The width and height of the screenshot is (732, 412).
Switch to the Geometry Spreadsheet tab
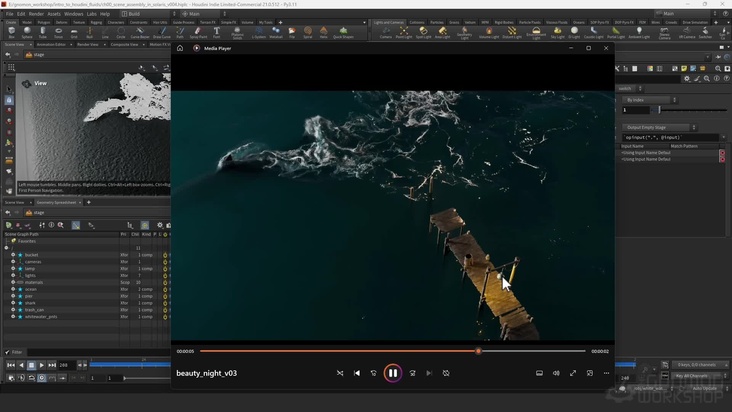(56, 203)
